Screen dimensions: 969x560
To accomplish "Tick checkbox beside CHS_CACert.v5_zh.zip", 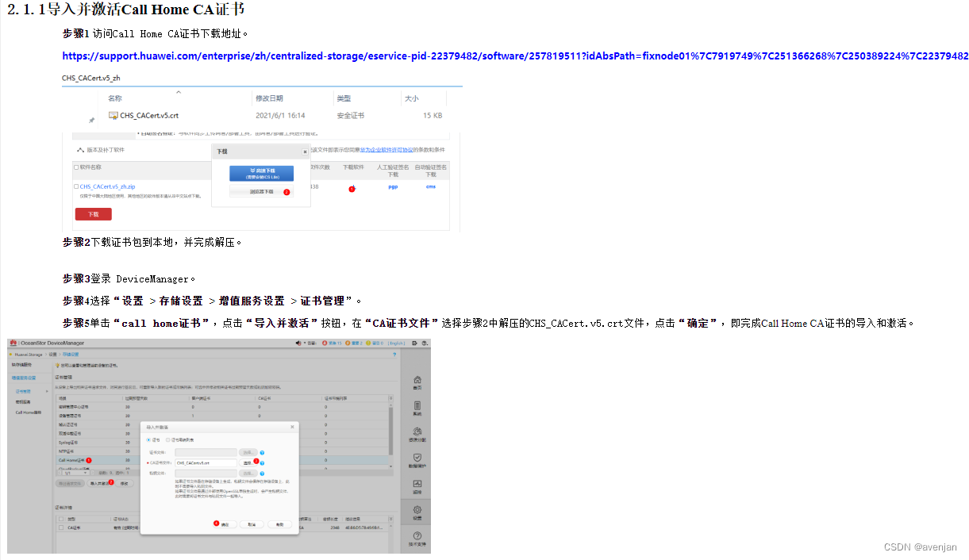I will (76, 186).
